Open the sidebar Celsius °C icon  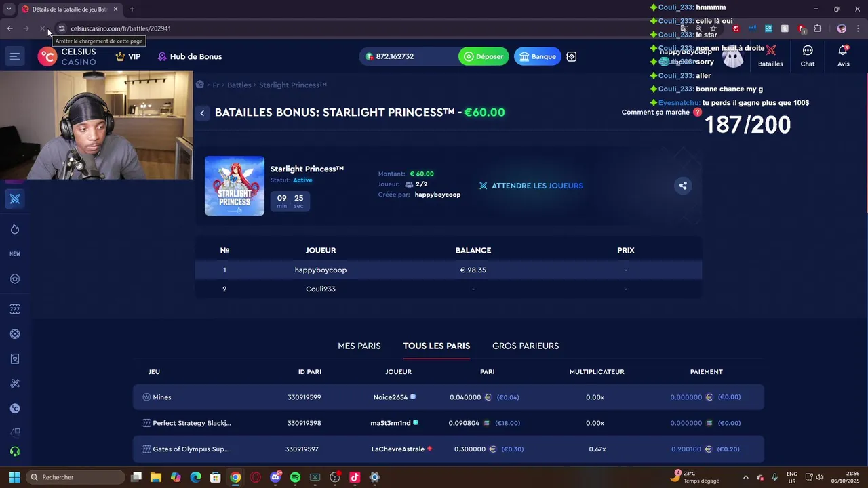(x=15, y=409)
